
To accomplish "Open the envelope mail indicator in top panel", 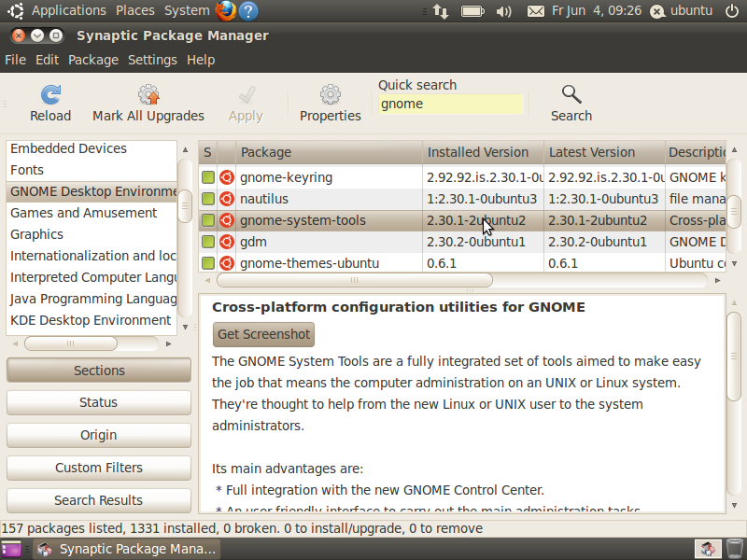I will [x=536, y=11].
